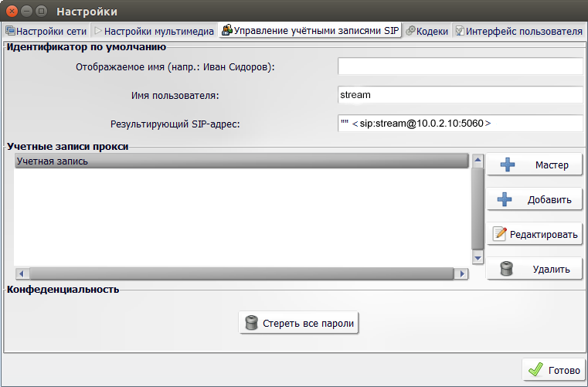Click the Результирующий SIP-адрес field
The image size is (588, 387).
460,124
